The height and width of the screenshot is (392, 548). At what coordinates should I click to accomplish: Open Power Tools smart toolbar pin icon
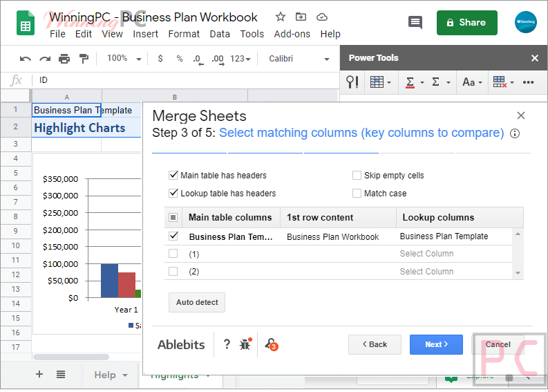(352, 82)
